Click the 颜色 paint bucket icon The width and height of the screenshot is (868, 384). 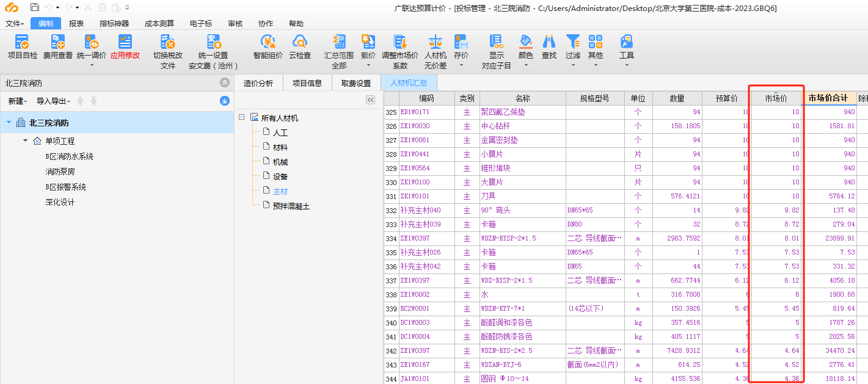click(526, 42)
